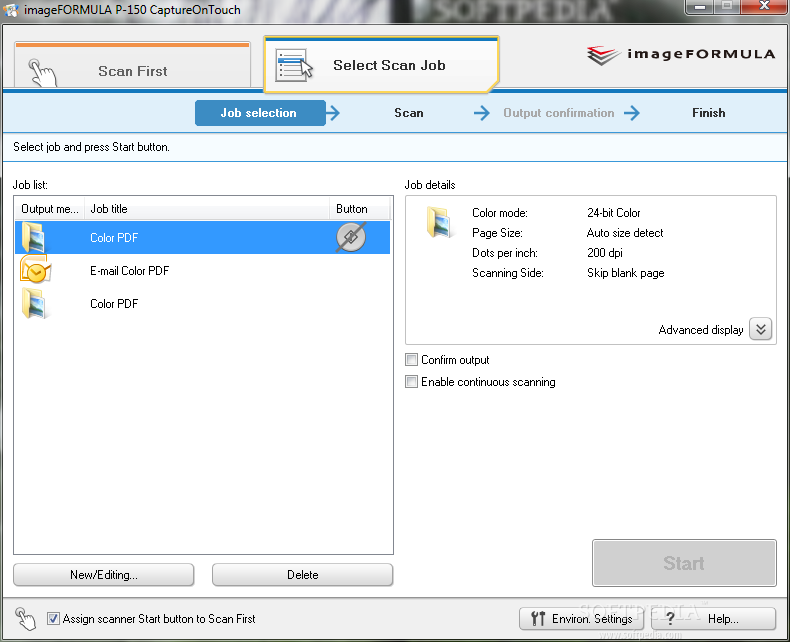Click folder icon of the last Color PDF job
790x642 pixels.
34,303
